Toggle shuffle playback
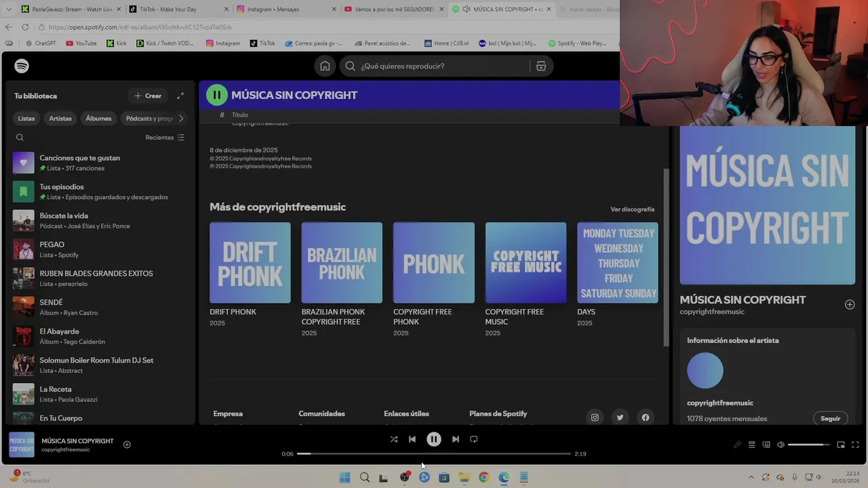The image size is (868, 488). [394, 439]
